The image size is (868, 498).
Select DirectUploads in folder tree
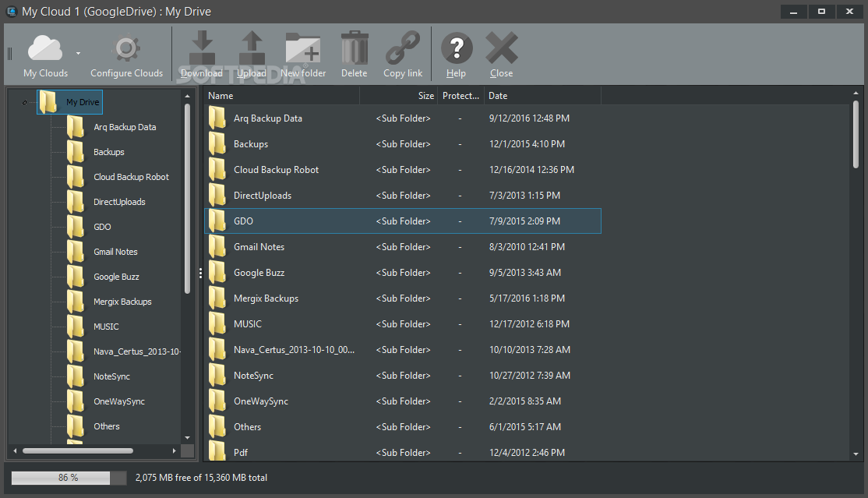pyautogui.click(x=119, y=202)
